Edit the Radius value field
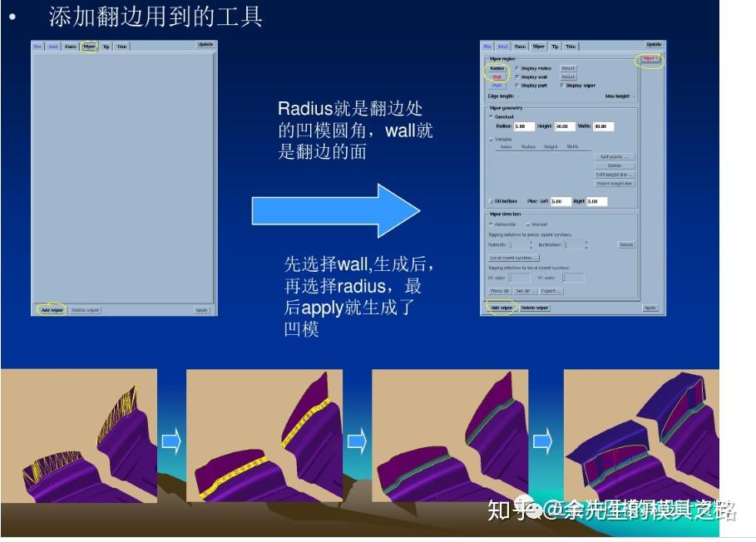This screenshot has width=756, height=542. (524, 125)
